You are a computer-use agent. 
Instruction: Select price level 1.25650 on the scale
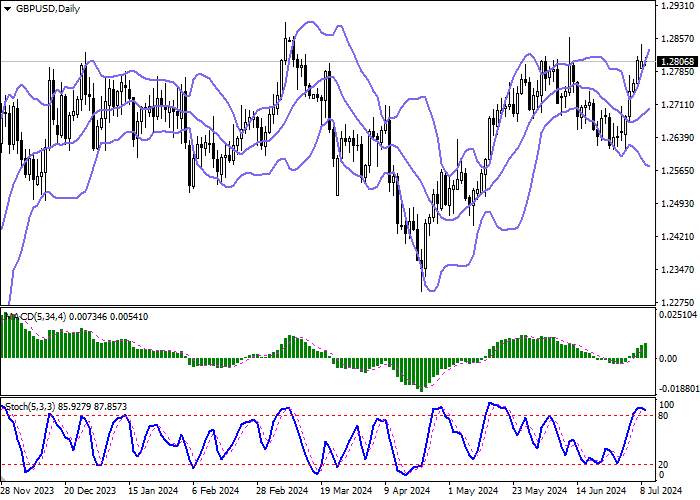click(x=678, y=171)
